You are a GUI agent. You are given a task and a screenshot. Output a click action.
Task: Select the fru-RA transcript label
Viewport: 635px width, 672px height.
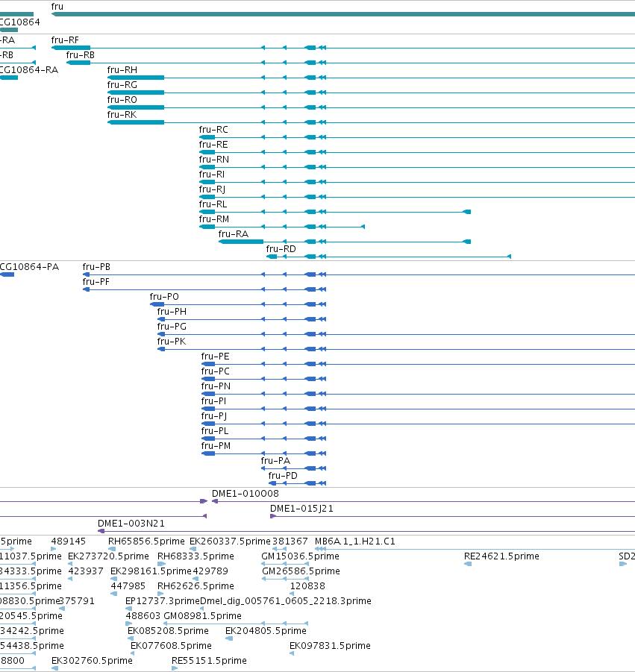[x=234, y=234]
